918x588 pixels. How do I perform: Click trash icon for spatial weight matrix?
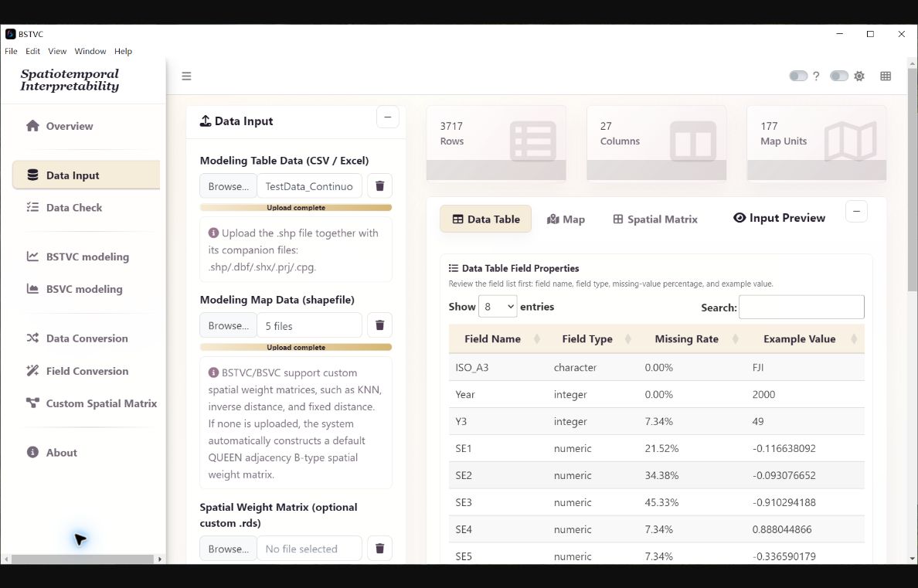(379, 548)
